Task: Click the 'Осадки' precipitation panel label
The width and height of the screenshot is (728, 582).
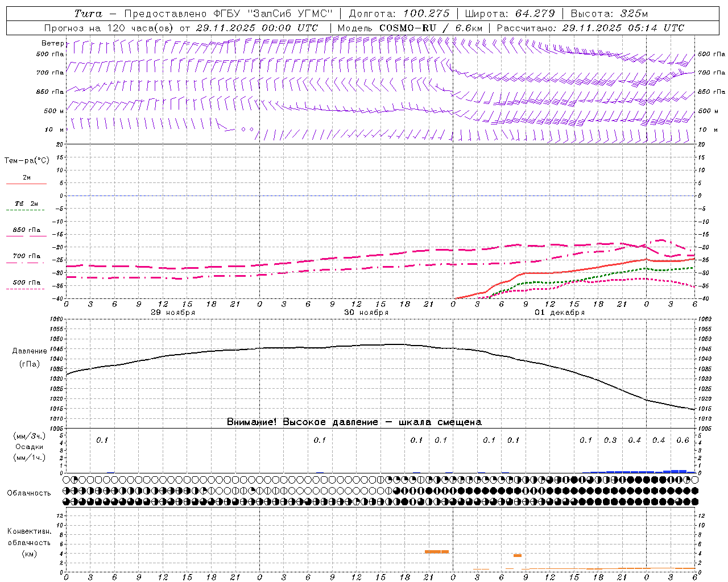Action: (x=30, y=447)
